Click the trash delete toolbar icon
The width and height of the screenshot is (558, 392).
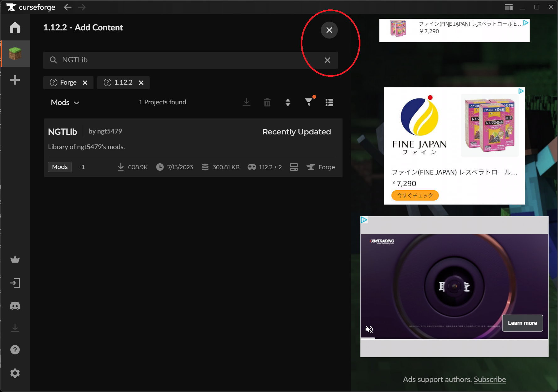click(267, 102)
